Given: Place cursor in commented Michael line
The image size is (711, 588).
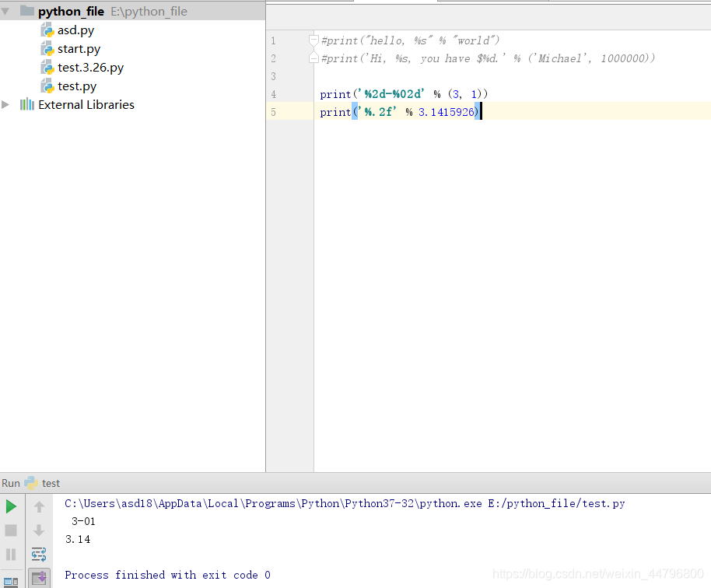Looking at the screenshot, I should (488, 58).
